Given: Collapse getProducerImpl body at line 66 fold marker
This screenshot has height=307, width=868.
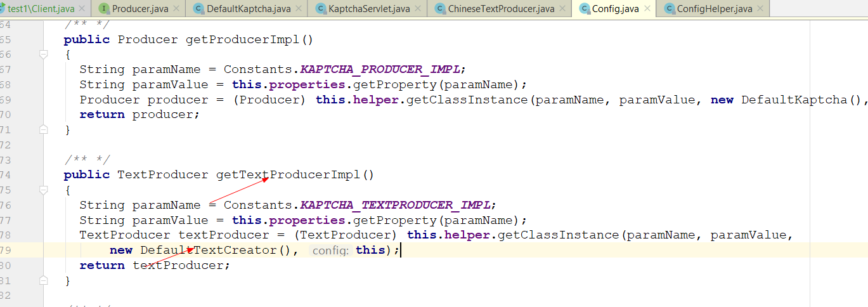Looking at the screenshot, I should [x=44, y=55].
